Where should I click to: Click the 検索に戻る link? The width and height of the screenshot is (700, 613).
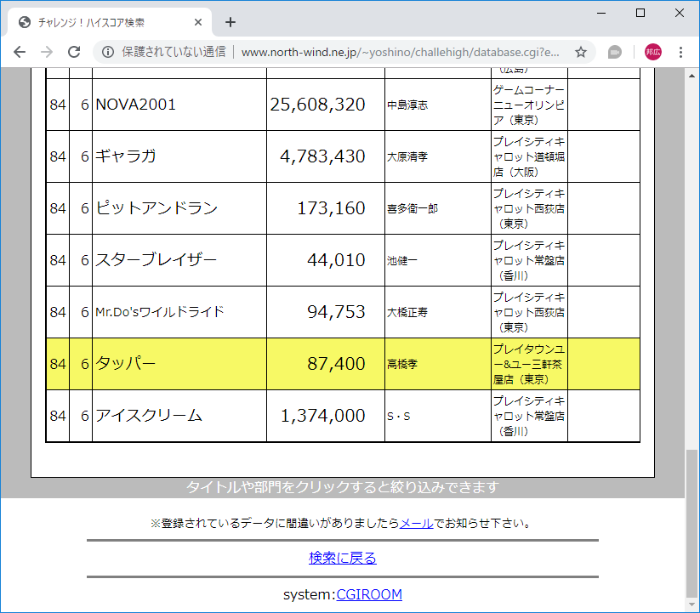pyautogui.click(x=343, y=558)
